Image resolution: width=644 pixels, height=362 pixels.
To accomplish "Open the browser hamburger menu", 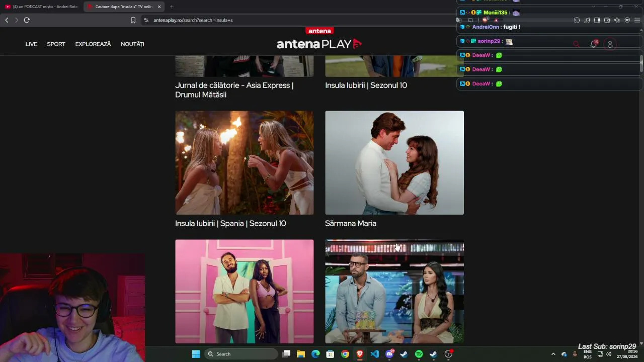I will (x=637, y=20).
